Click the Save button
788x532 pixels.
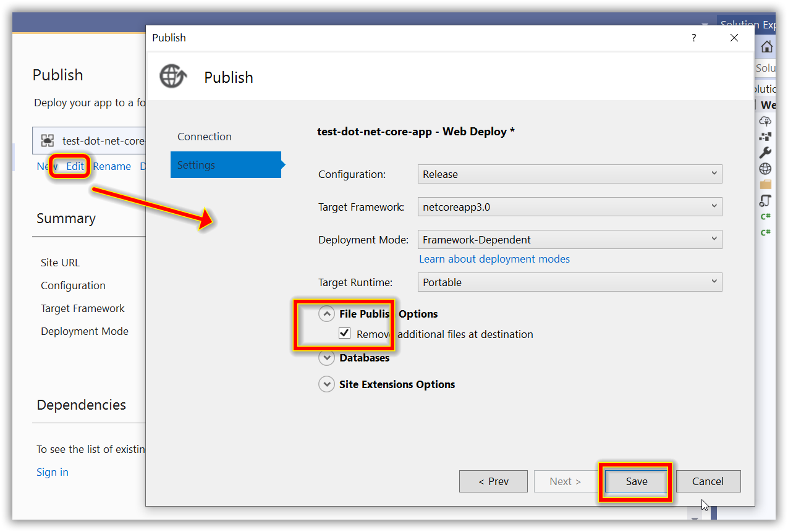pos(636,481)
